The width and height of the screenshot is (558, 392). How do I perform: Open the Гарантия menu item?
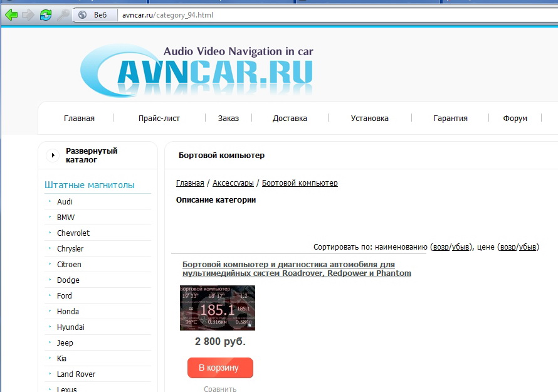[450, 118]
